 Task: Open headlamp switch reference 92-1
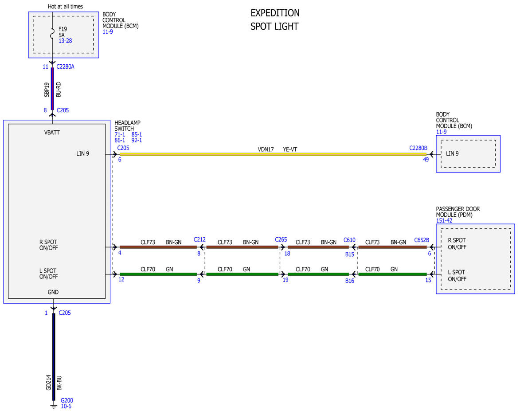pos(137,140)
